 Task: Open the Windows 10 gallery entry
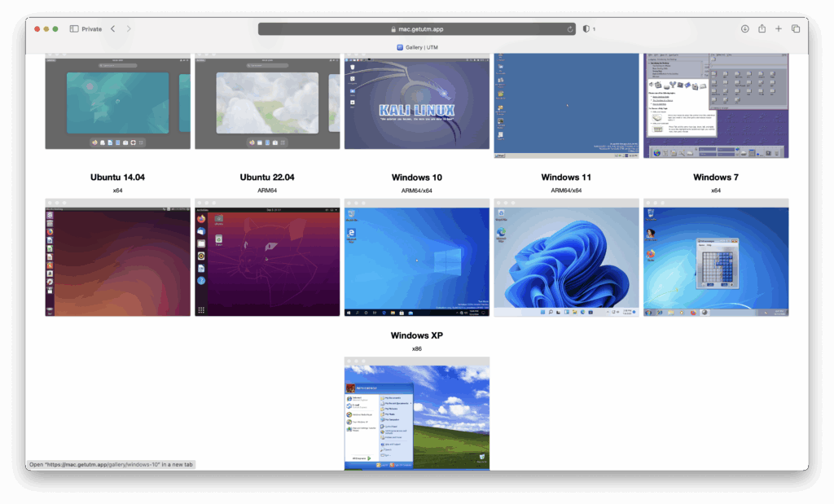pos(416,177)
